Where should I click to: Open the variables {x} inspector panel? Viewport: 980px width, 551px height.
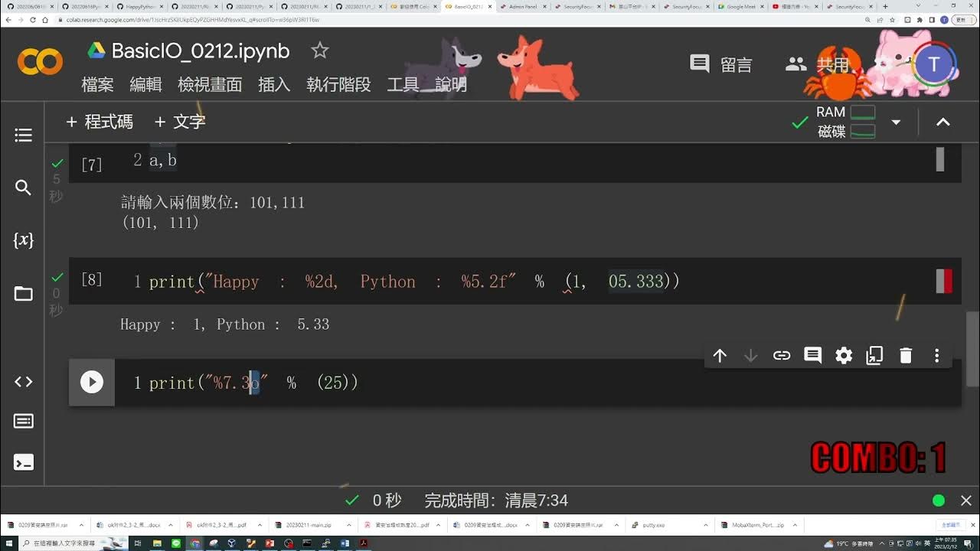click(23, 240)
